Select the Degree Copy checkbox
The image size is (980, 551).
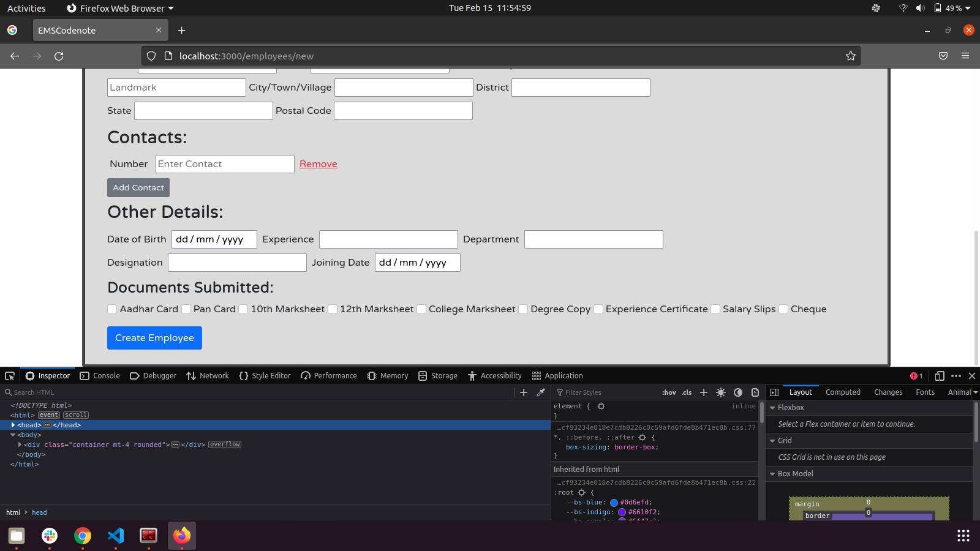click(x=523, y=309)
